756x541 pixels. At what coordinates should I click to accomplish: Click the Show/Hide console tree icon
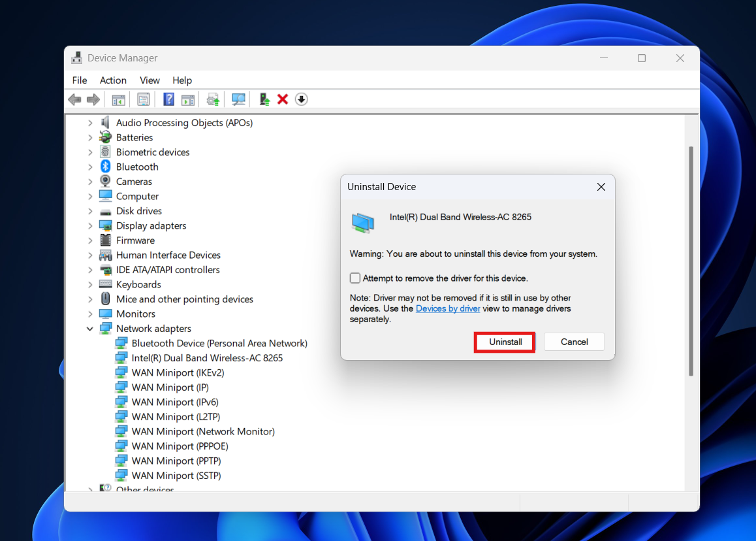pyautogui.click(x=118, y=99)
